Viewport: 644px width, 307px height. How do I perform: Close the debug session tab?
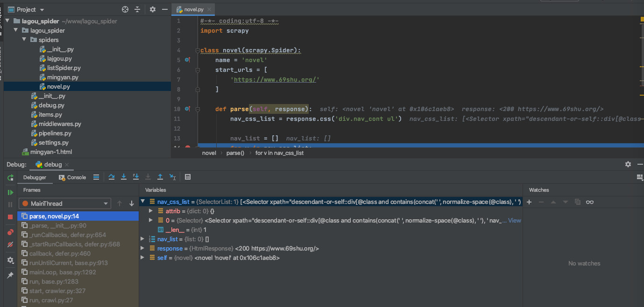(67, 165)
